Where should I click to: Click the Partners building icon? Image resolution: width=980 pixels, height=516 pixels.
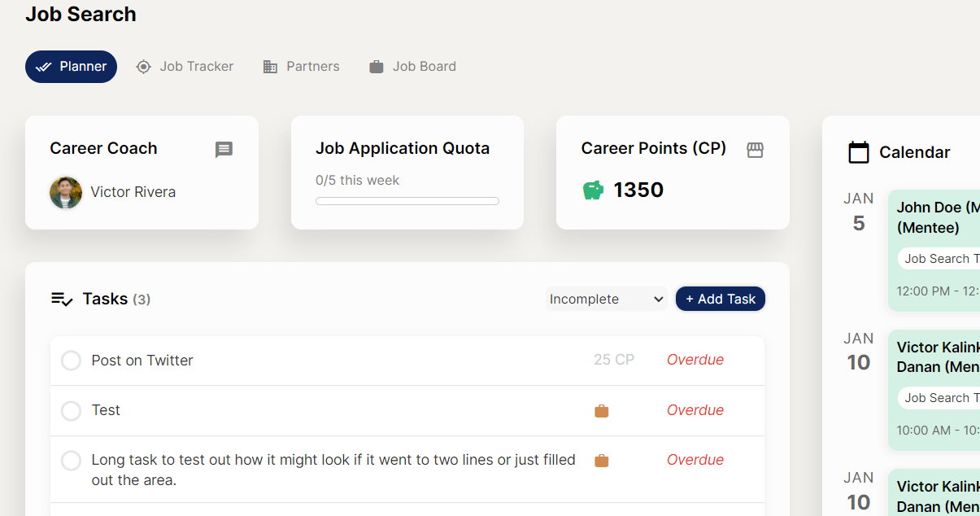[x=271, y=67]
